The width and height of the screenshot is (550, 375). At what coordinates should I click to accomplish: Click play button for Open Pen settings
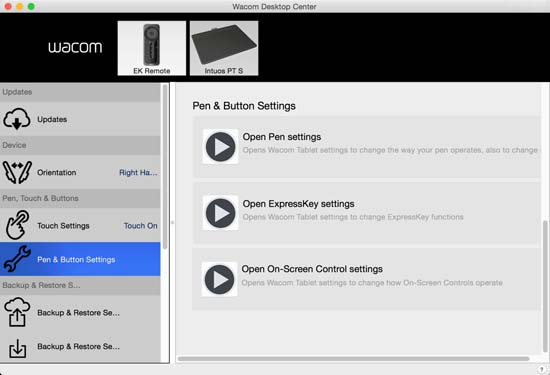(220, 147)
